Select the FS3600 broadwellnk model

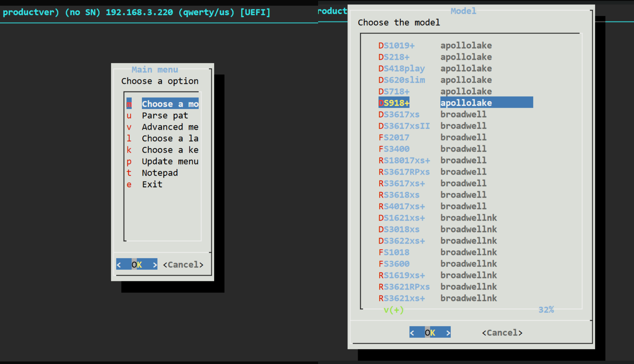pos(394,264)
